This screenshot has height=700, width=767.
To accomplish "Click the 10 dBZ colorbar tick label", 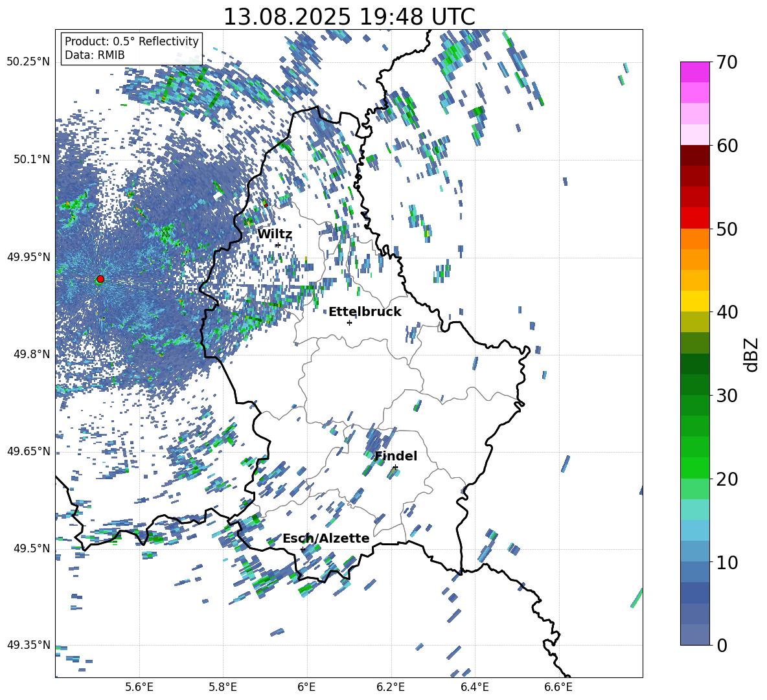I will [x=727, y=562].
